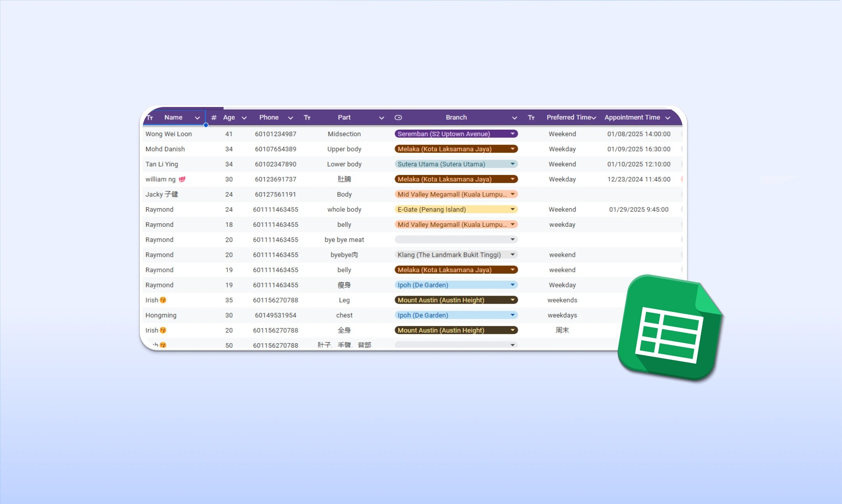Screen dimensions: 842x504
Task: Expand the Phone column header menu
Action: [x=290, y=118]
